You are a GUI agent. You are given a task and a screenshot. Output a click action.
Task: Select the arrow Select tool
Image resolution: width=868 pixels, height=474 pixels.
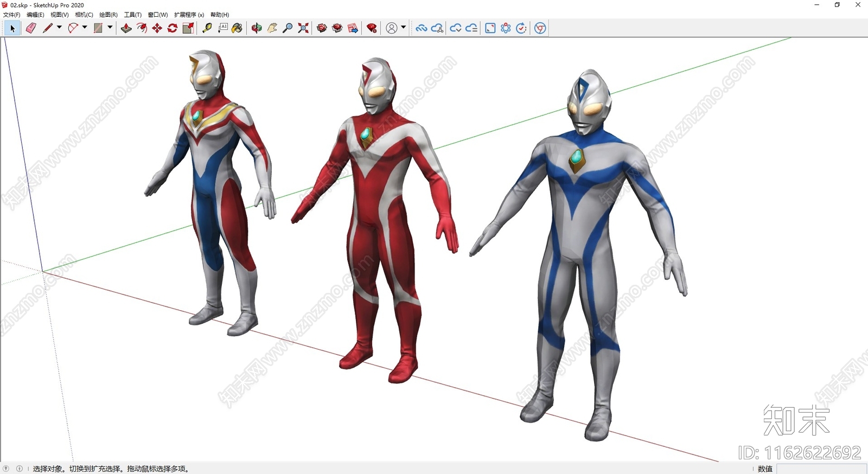(12, 28)
